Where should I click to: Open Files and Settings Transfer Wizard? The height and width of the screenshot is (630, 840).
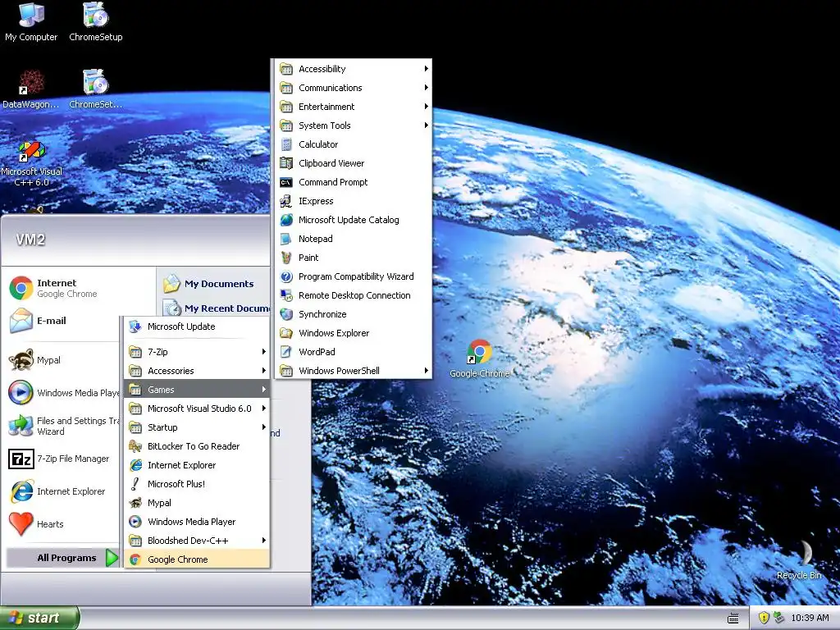tap(63, 426)
